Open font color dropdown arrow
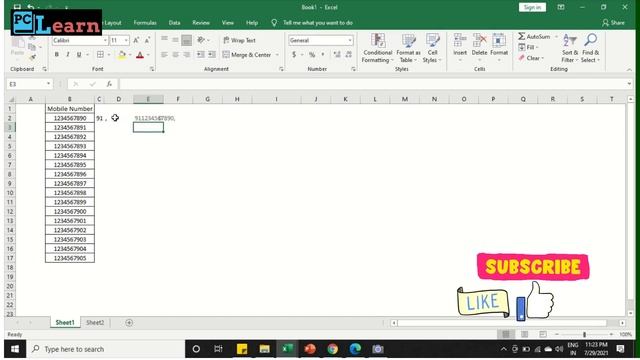This screenshot has width=640, height=360. coord(148,55)
